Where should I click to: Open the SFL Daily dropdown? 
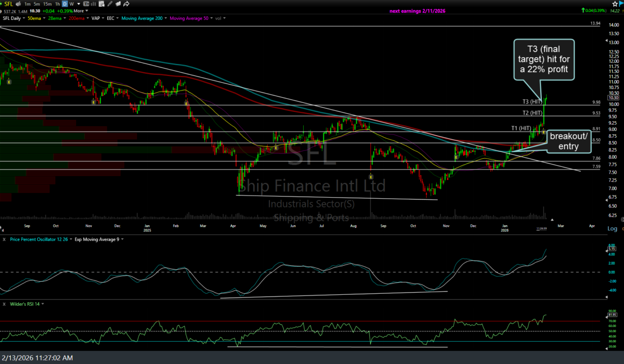coord(14,18)
